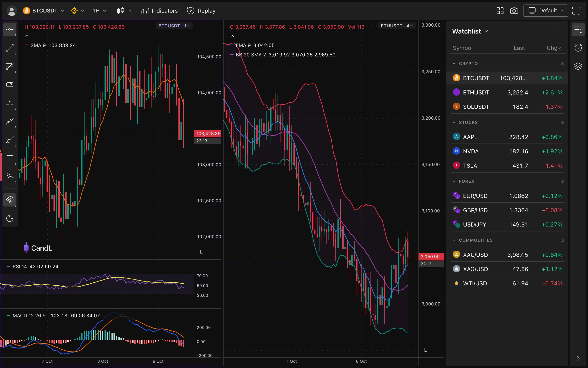Sort watchlist by Chg% column header
Image resolution: width=588 pixels, height=368 pixels.
pyautogui.click(x=555, y=48)
